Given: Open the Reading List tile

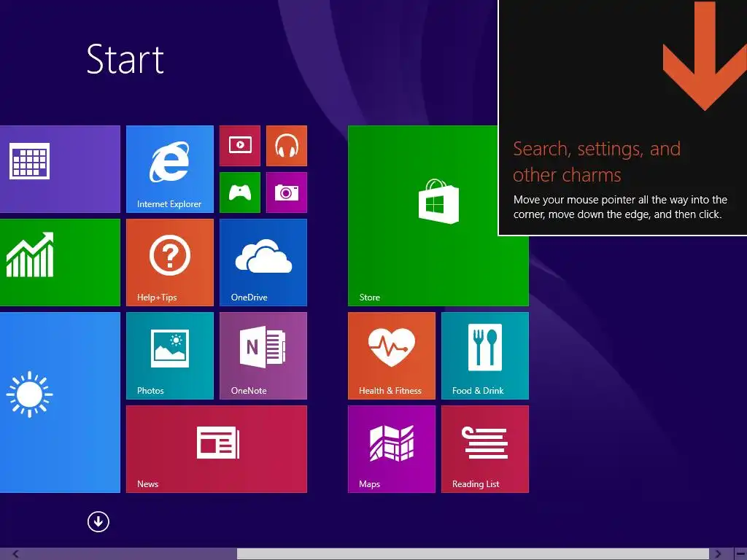Looking at the screenshot, I should pos(485,449).
